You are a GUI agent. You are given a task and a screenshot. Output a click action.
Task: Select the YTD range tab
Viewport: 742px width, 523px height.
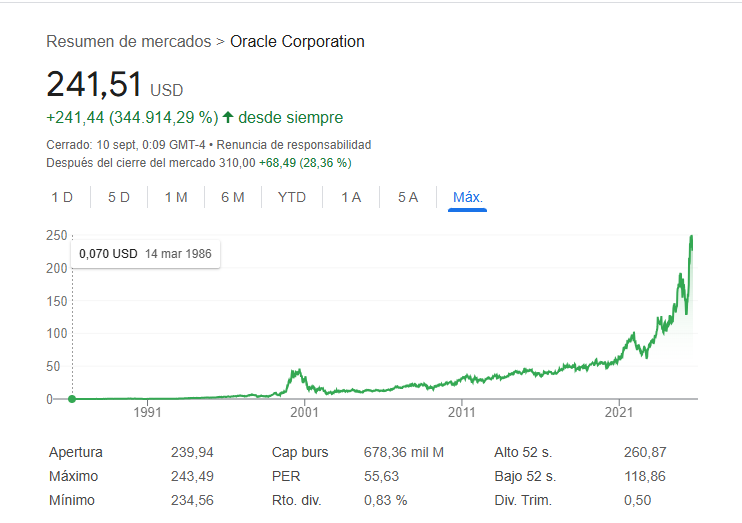[x=292, y=197]
